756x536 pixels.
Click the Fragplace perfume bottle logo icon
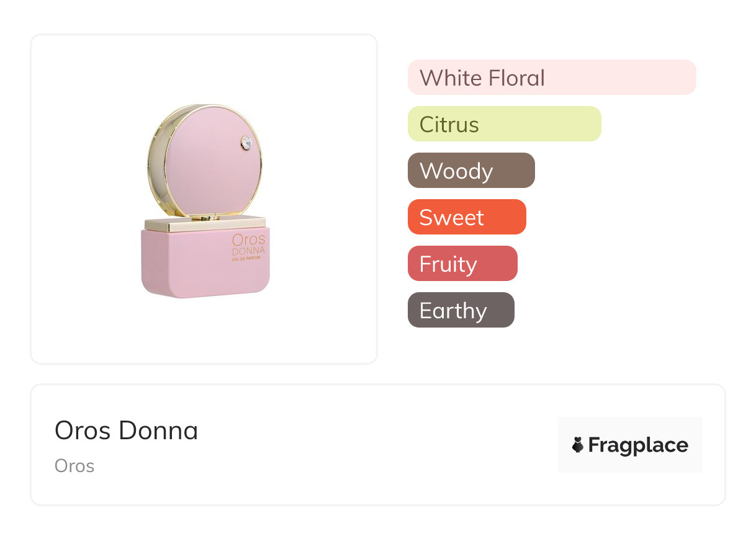(x=578, y=445)
